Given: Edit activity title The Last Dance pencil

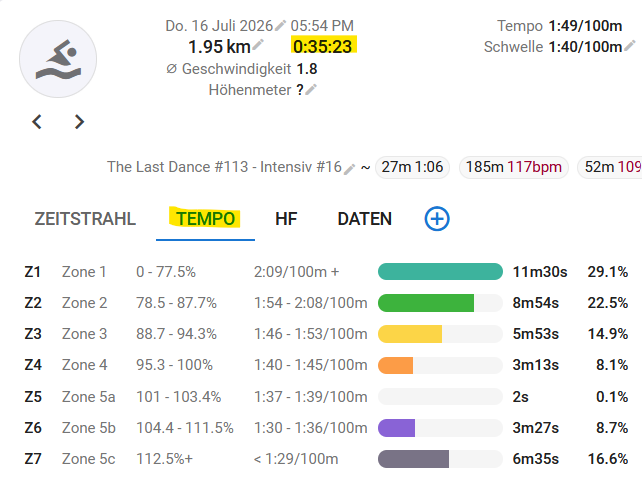Looking at the screenshot, I should pos(349,169).
